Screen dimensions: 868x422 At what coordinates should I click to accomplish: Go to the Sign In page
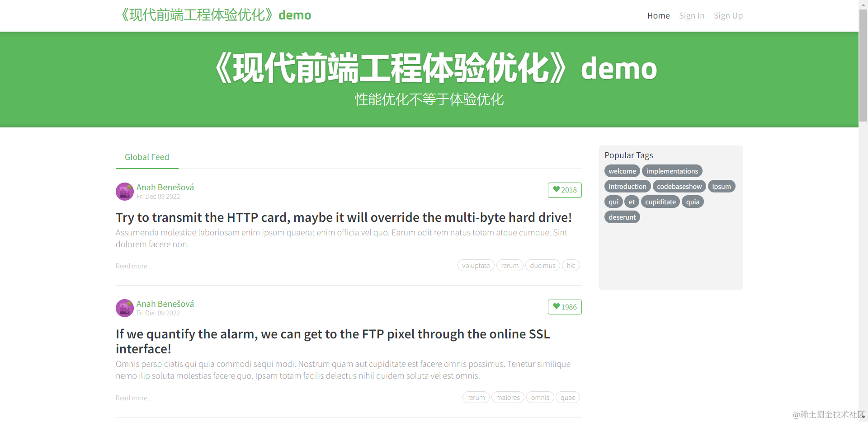click(691, 16)
